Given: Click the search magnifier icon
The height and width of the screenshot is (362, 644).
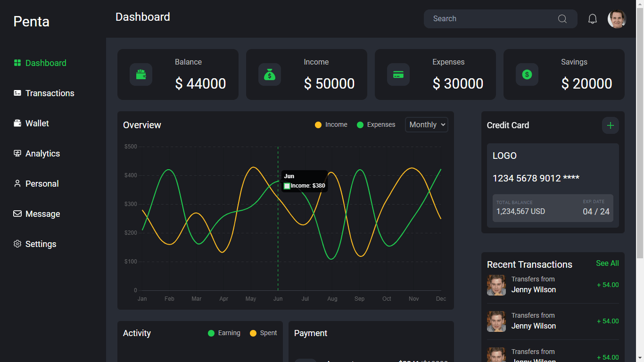Looking at the screenshot, I should [562, 19].
